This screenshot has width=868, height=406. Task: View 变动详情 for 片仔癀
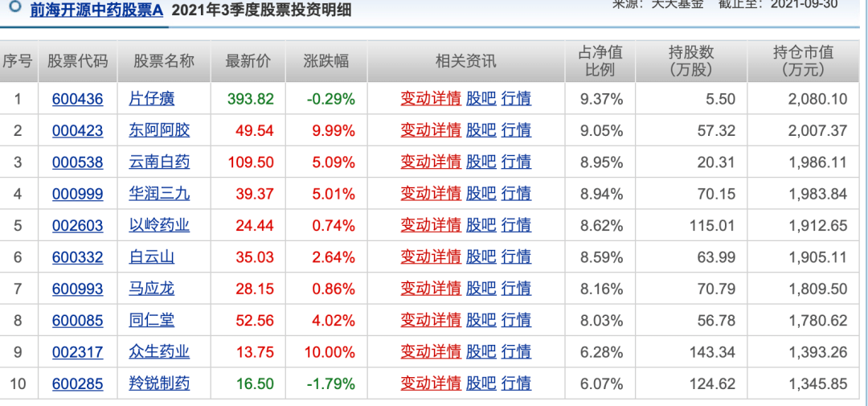tap(431, 99)
